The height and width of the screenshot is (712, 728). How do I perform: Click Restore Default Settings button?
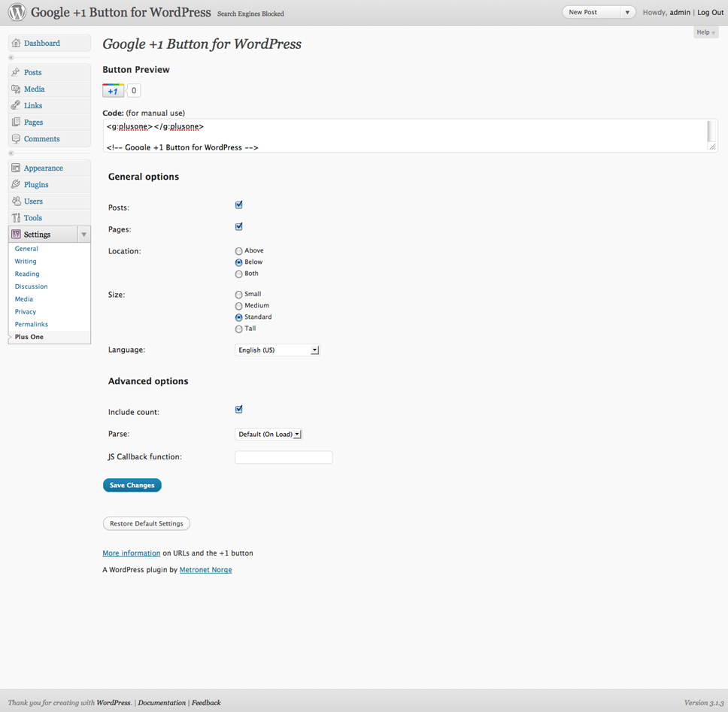(146, 523)
